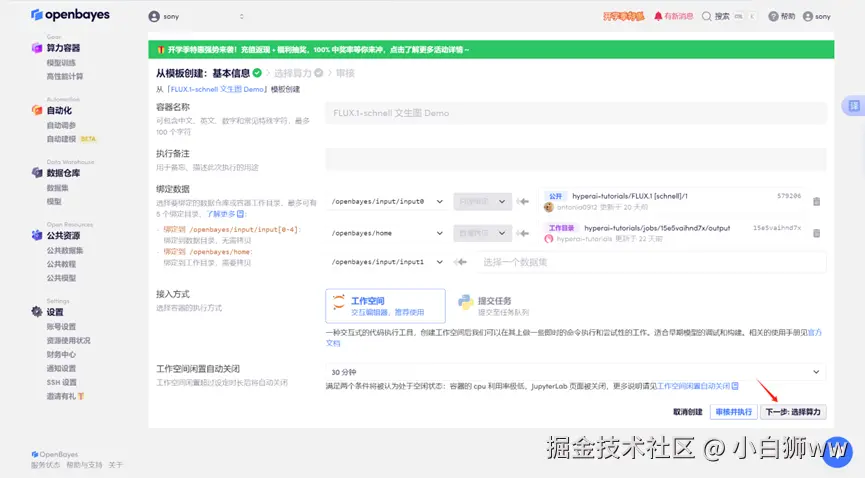The width and height of the screenshot is (865, 478).
Task: Click the Python icon in 提交任务 card
Action: point(466,302)
